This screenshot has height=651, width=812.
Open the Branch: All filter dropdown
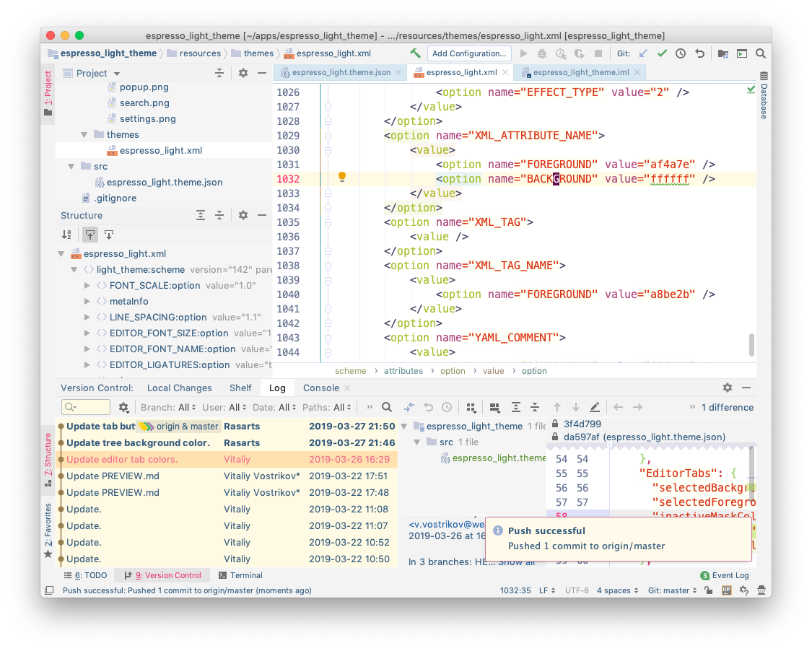[168, 407]
